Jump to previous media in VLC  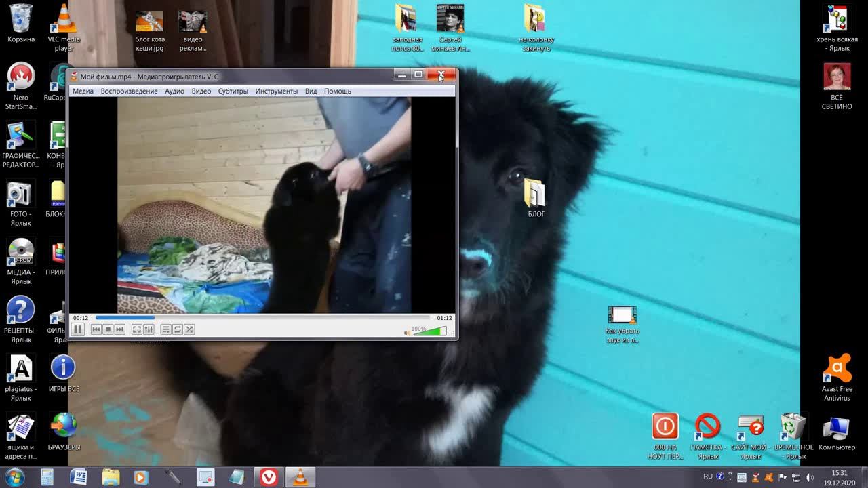96,329
